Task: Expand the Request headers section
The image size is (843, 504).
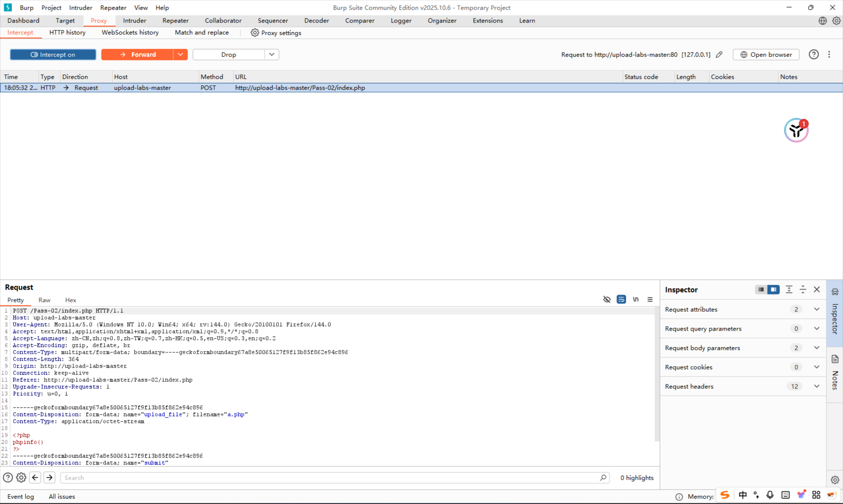Action: pyautogui.click(x=817, y=386)
